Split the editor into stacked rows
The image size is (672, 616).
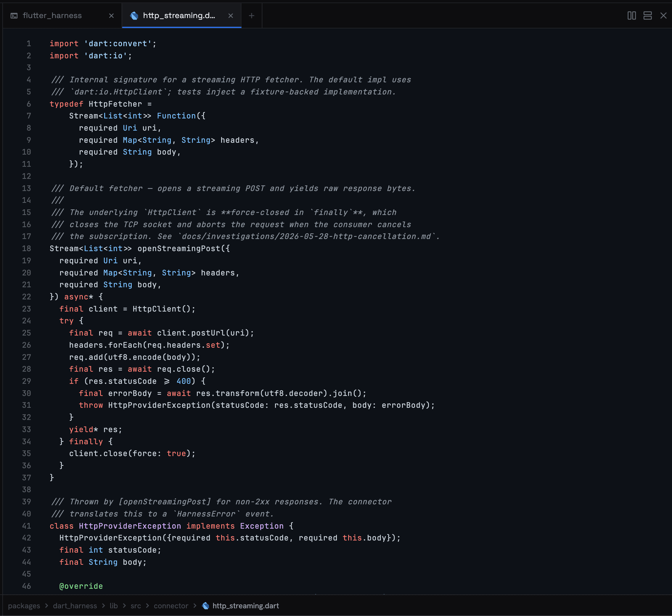(x=647, y=16)
